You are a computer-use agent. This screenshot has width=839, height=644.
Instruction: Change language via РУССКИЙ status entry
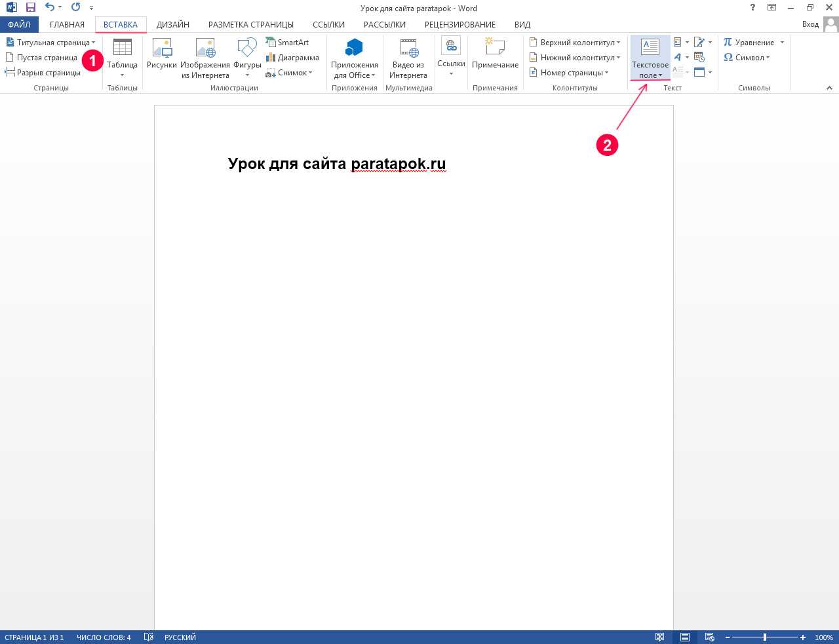(180, 637)
